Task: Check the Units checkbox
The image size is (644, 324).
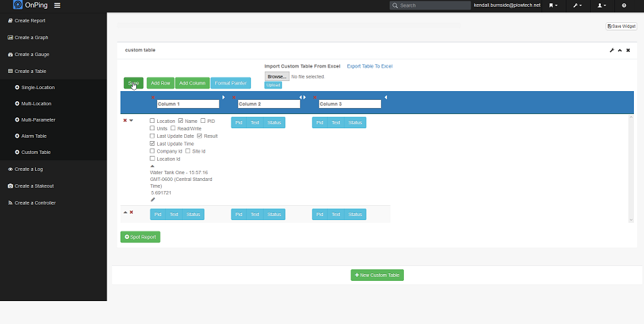Action: [x=152, y=128]
